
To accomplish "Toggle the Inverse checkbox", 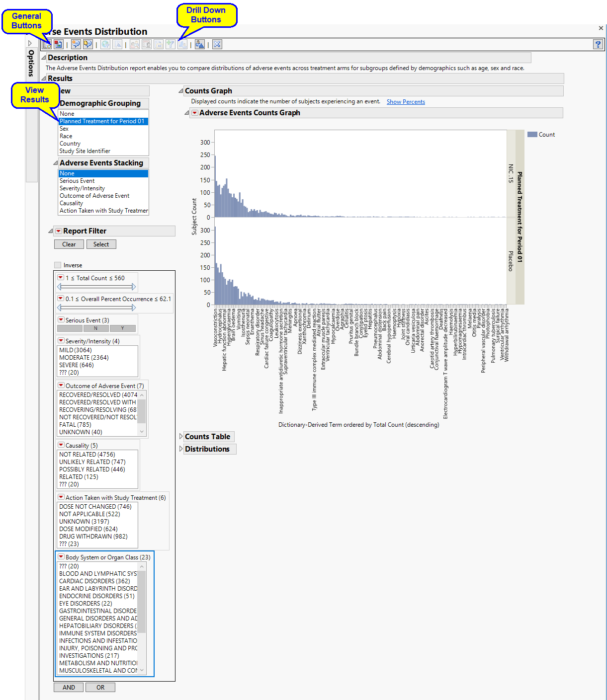I will pos(58,265).
